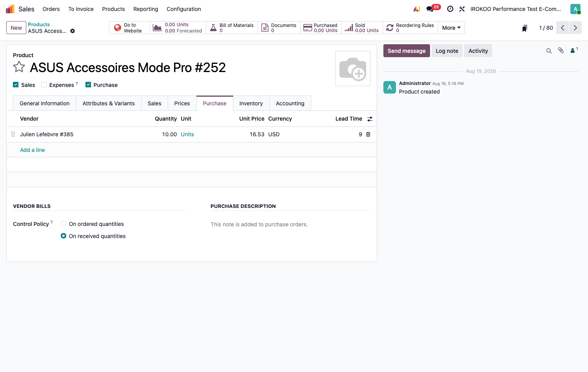Open the Reporting menu
This screenshot has height=372, width=588.
[146, 9]
